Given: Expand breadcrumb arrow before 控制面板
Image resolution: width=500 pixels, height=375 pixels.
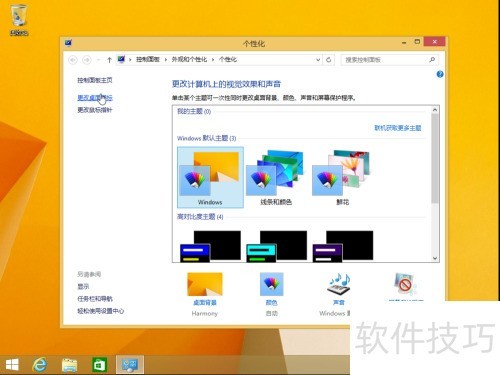Looking at the screenshot, I should coord(130,60).
